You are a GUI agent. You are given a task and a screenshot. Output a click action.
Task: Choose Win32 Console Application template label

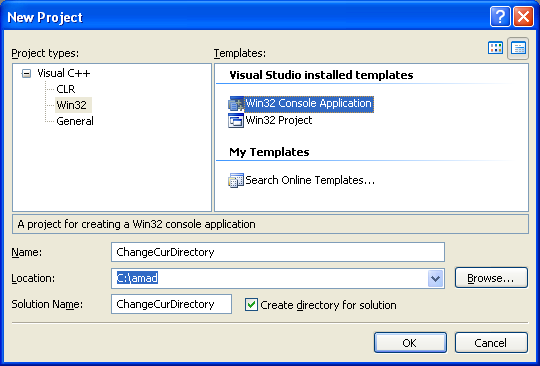pos(309,103)
